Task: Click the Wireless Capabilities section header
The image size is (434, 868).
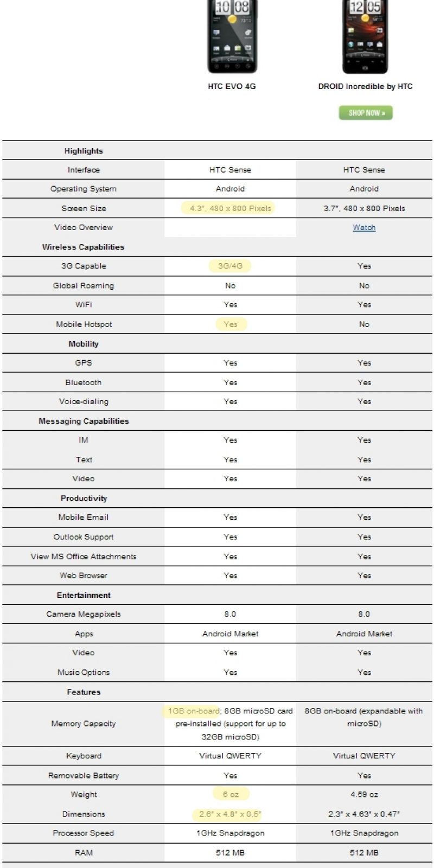Action: pyautogui.click(x=84, y=247)
